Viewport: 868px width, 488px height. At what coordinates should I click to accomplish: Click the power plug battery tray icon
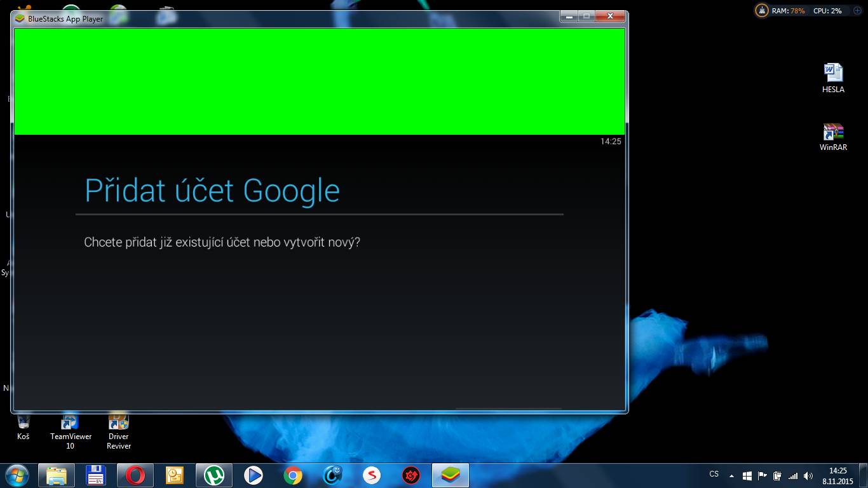coord(777,475)
